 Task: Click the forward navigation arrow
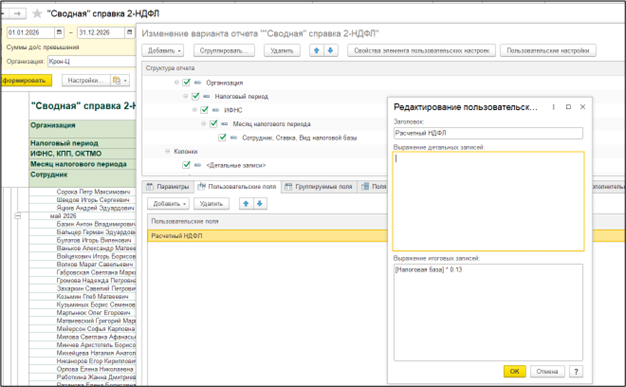click(17, 14)
